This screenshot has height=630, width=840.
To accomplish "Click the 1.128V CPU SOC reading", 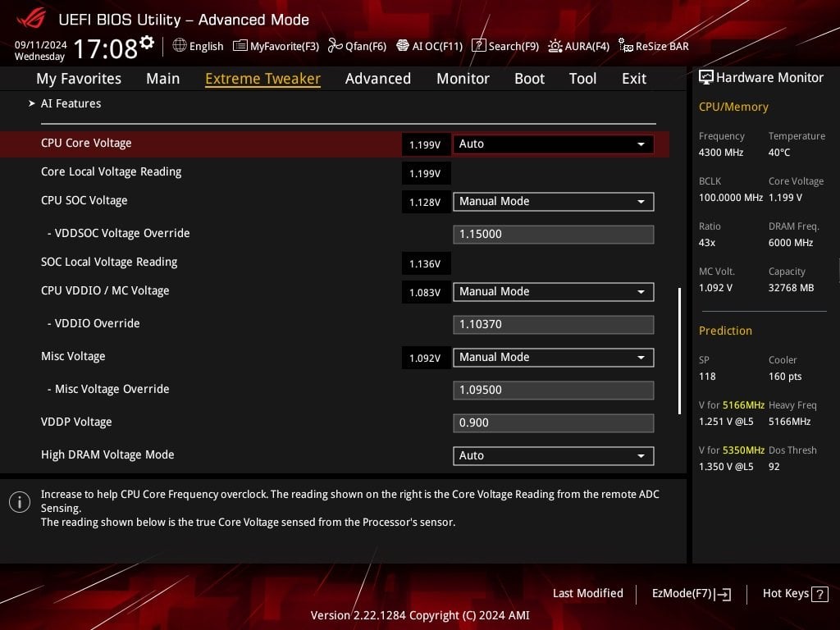I will (x=426, y=202).
